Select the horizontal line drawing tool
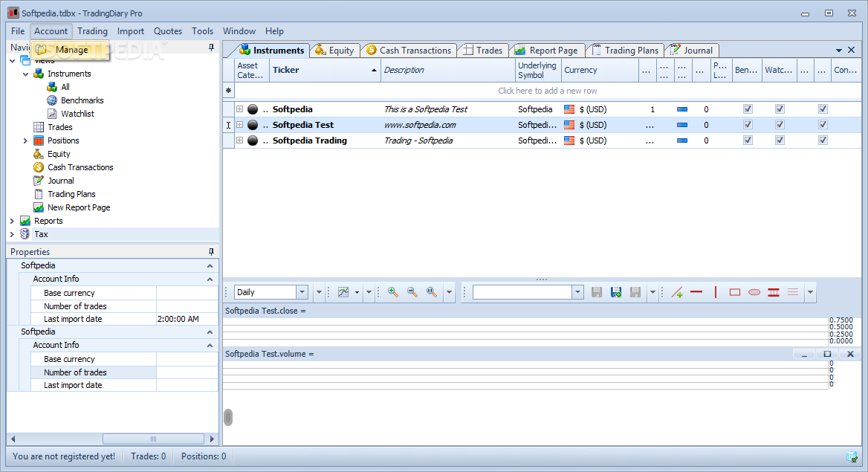Screen dimensions: 868x472 coord(696,292)
